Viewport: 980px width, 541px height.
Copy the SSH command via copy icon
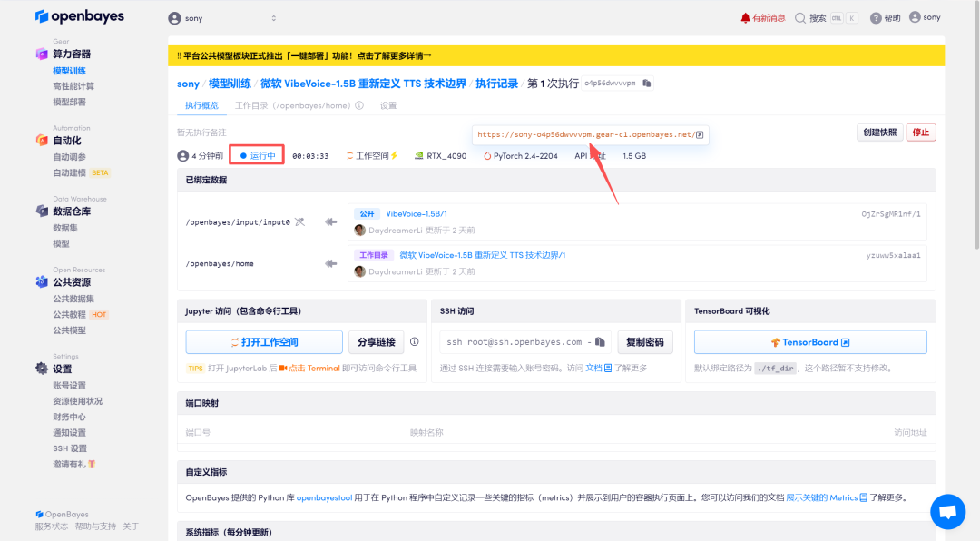click(x=600, y=342)
